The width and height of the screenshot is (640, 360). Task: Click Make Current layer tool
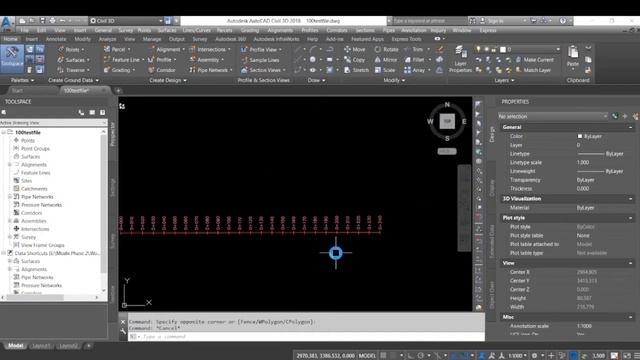click(534, 60)
